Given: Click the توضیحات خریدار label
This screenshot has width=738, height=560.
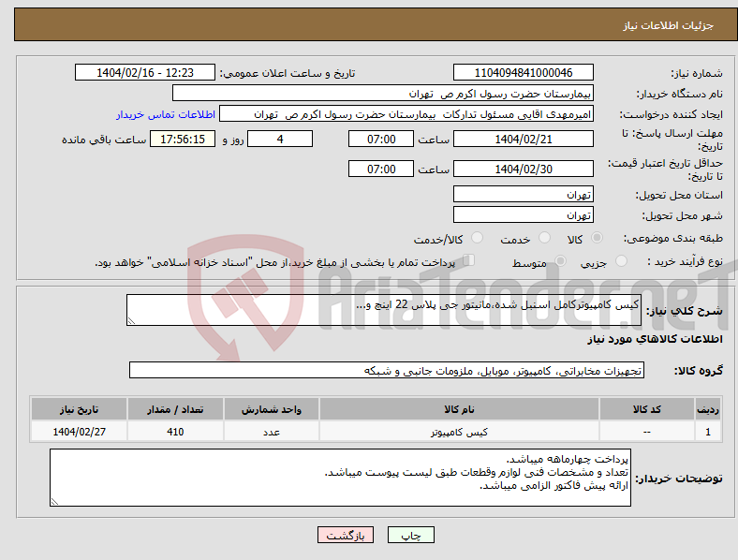Looking at the screenshot, I should 679,479.
